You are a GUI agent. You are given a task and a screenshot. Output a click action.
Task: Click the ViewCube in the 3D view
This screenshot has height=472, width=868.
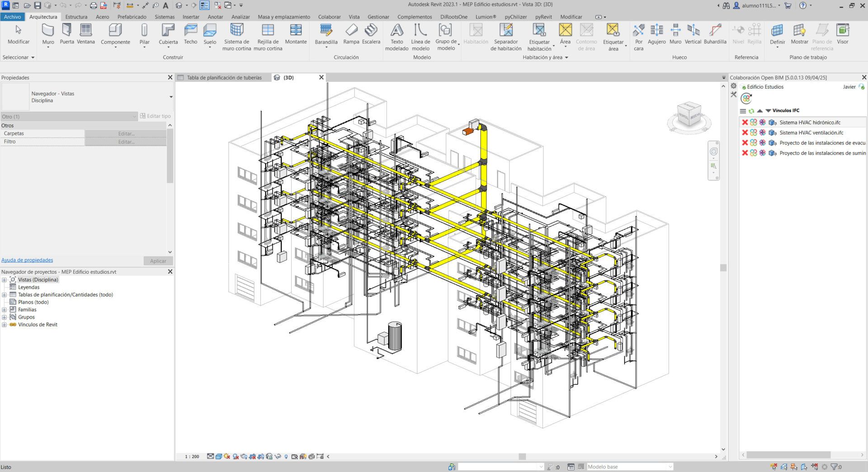tap(689, 116)
